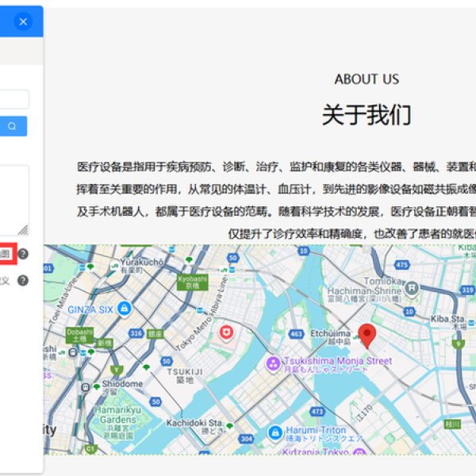
Task: Click the 关于我们 heading
Action: pyautogui.click(x=367, y=115)
